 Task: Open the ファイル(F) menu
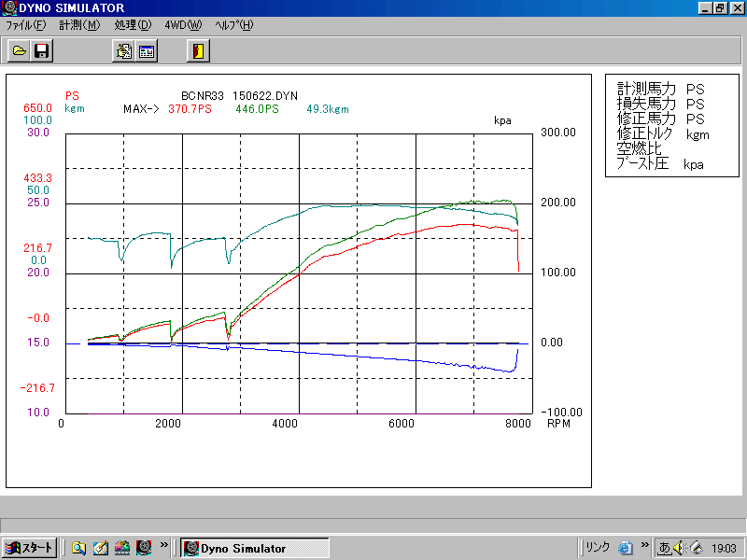point(25,25)
